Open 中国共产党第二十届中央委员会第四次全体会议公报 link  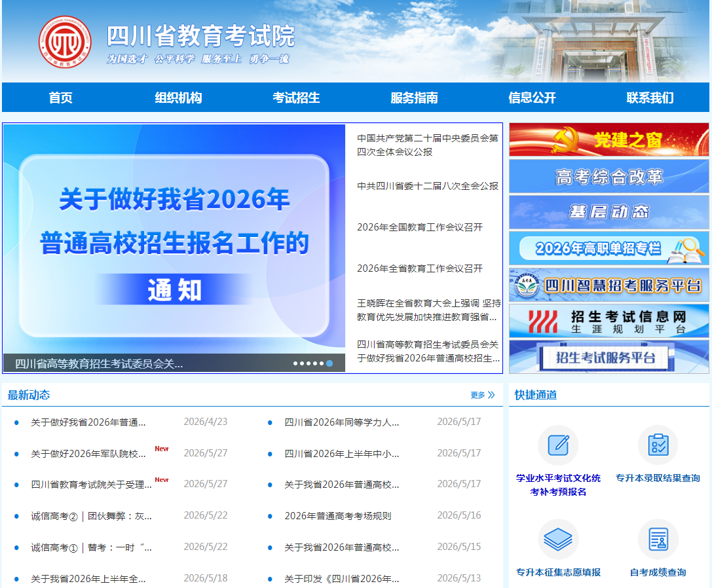[427, 145]
